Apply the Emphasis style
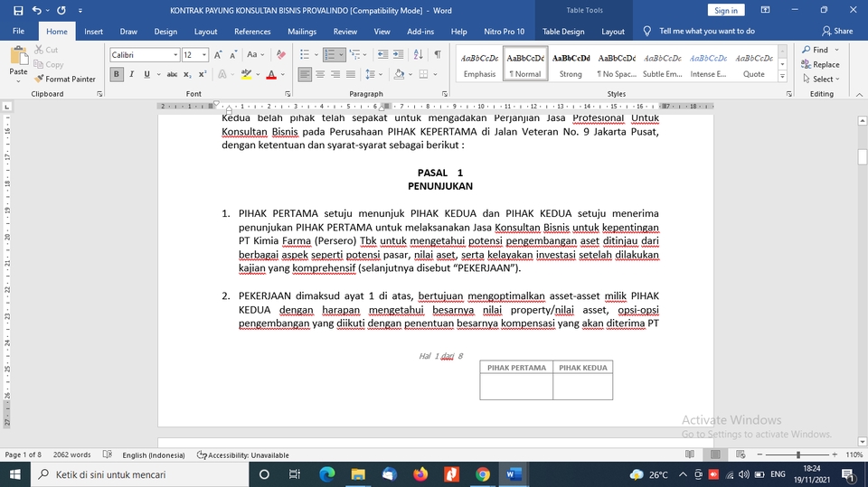Viewport: 868px width, 487px height. 479,65
